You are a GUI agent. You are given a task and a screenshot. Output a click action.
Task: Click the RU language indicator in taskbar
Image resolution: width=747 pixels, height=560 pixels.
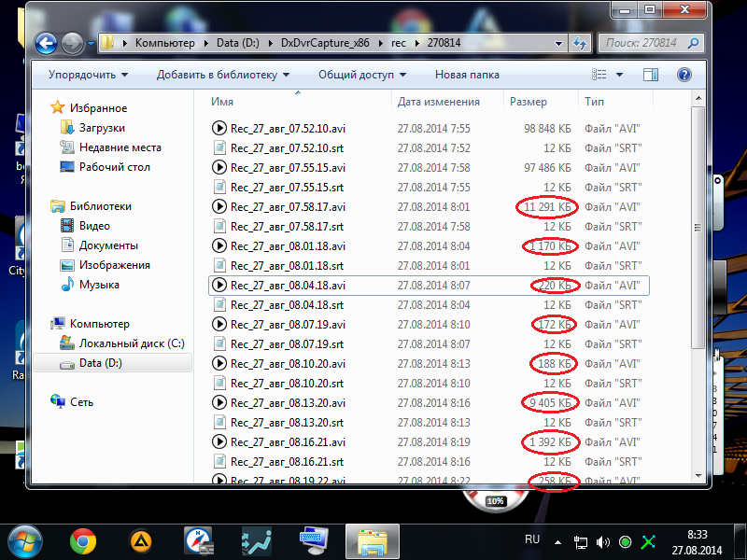point(532,539)
